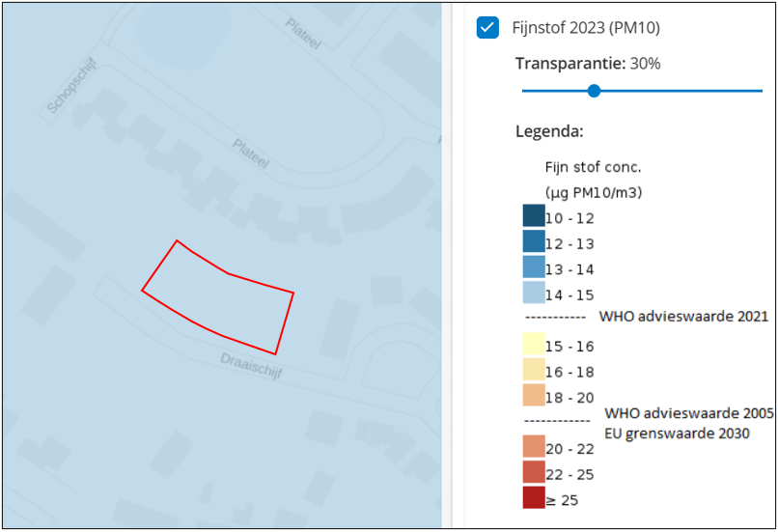Click the 22 - 25 legend swatch
778x532 pixels.
[534, 472]
